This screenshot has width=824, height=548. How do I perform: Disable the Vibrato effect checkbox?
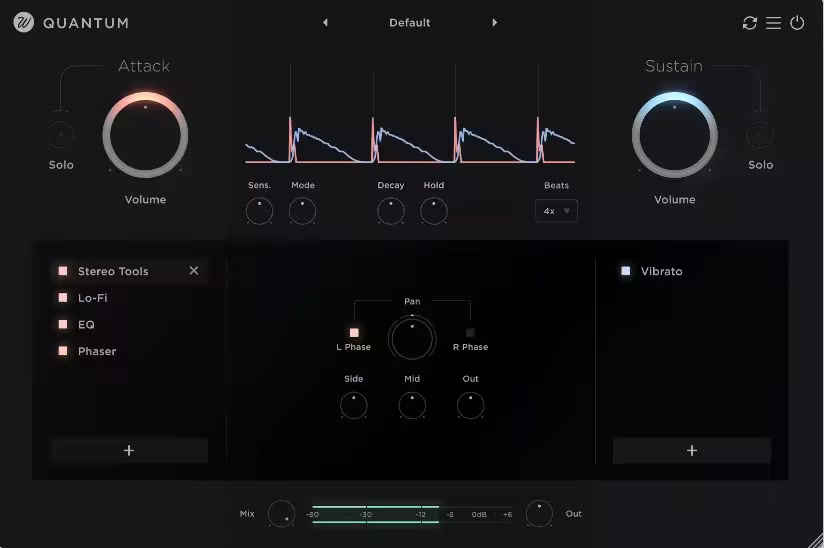click(626, 271)
